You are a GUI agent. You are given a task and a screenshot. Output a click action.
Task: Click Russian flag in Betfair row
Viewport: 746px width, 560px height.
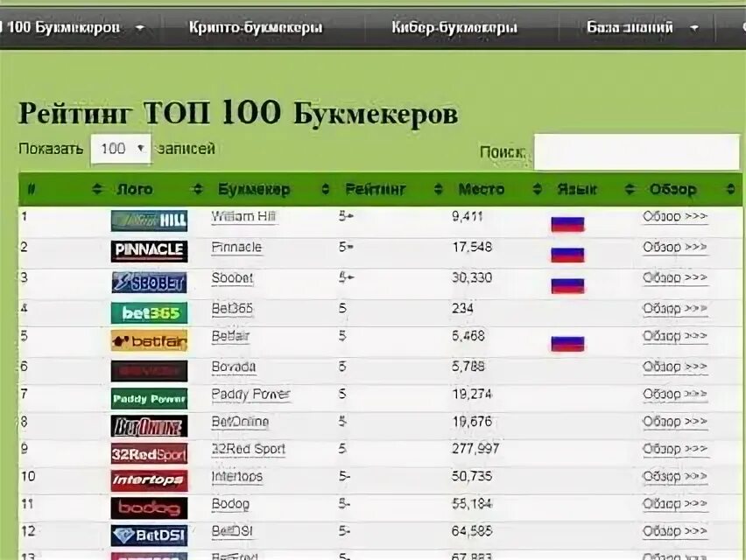(567, 344)
